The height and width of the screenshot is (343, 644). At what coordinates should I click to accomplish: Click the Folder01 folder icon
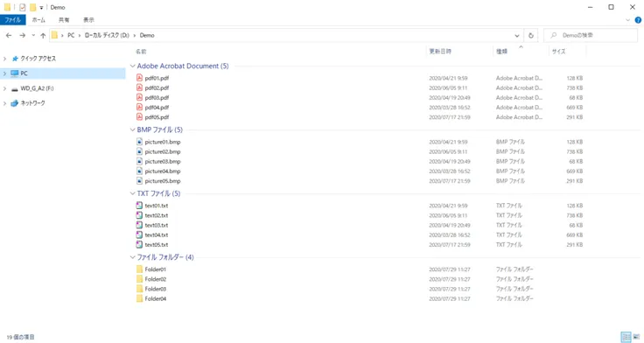click(139, 269)
